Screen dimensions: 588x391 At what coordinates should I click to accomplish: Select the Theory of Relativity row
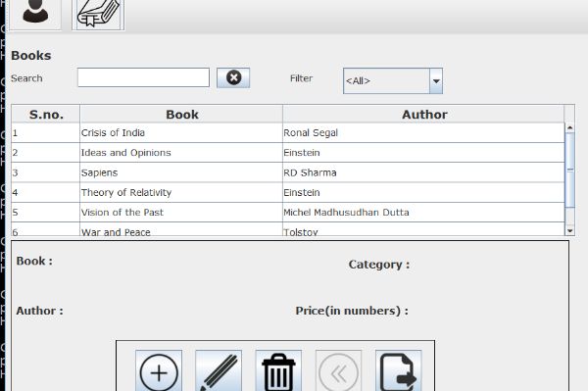coord(288,192)
